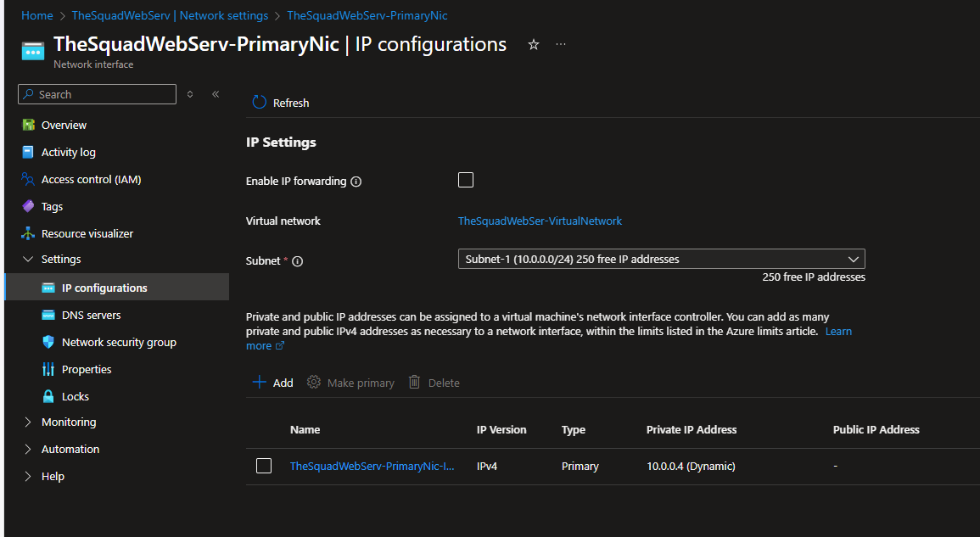This screenshot has width=980, height=537.
Task: Click the Private IP Address column header
Action: point(692,429)
